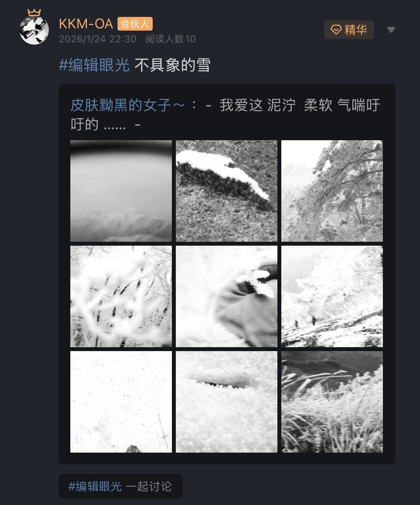Open the frosted grass mountain photo
420x505 pixels.
332,402
